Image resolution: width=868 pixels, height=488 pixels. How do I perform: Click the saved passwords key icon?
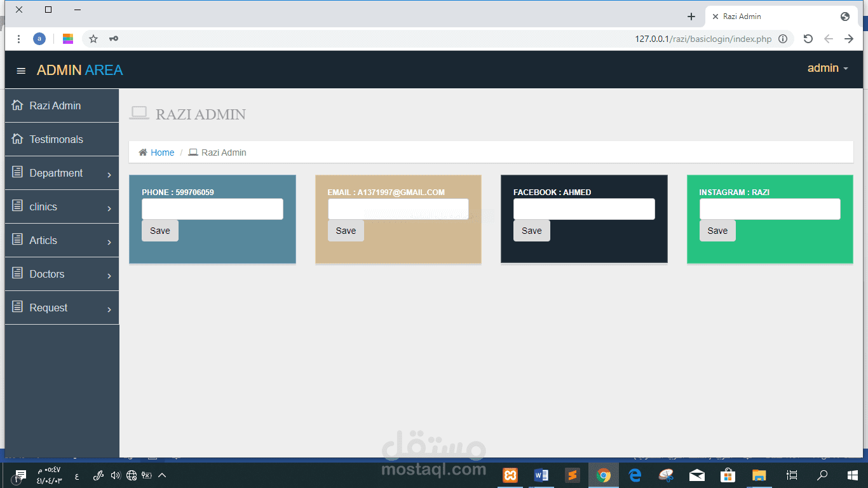pos(114,39)
